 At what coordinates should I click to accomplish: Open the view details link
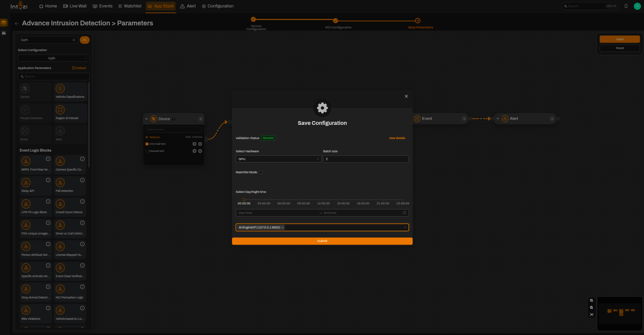click(397, 138)
